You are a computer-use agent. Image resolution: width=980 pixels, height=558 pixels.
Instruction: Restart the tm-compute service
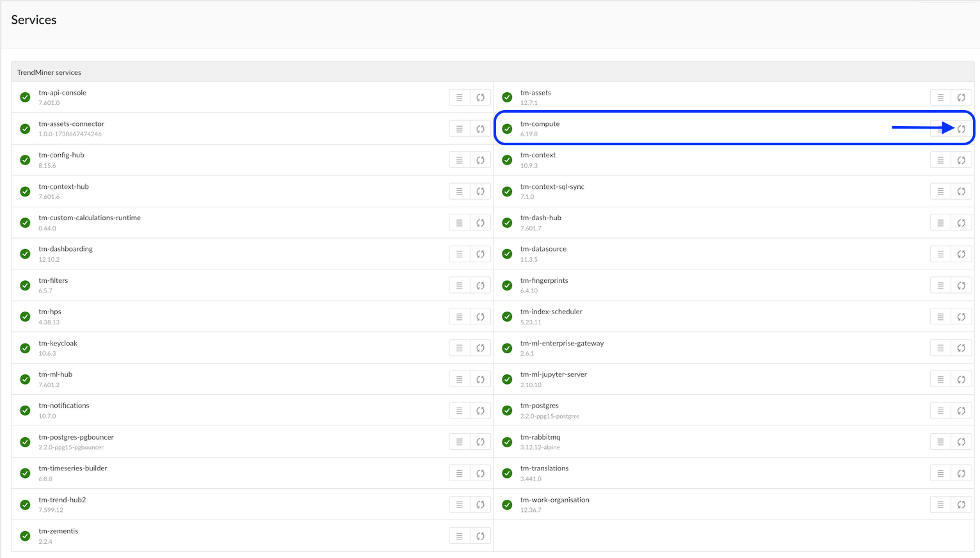[961, 129]
